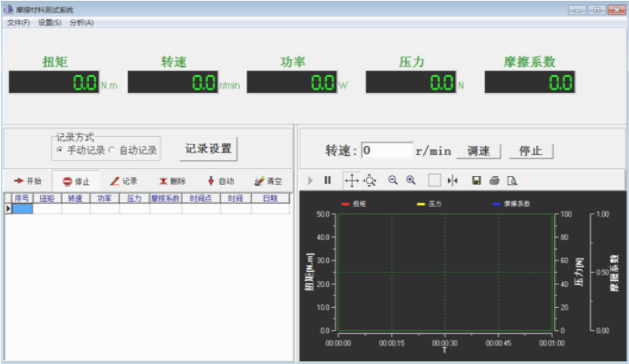Screen dimensions: 629x364
Task: Click the 记录设置 button
Action: click(x=209, y=149)
